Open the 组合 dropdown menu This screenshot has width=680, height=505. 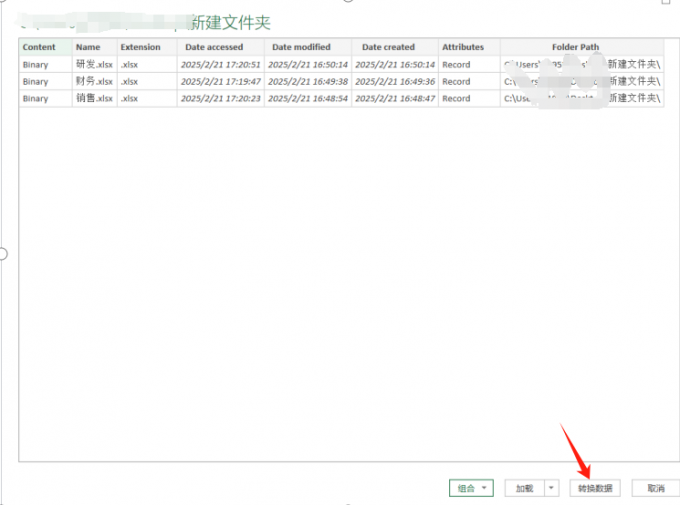472,488
